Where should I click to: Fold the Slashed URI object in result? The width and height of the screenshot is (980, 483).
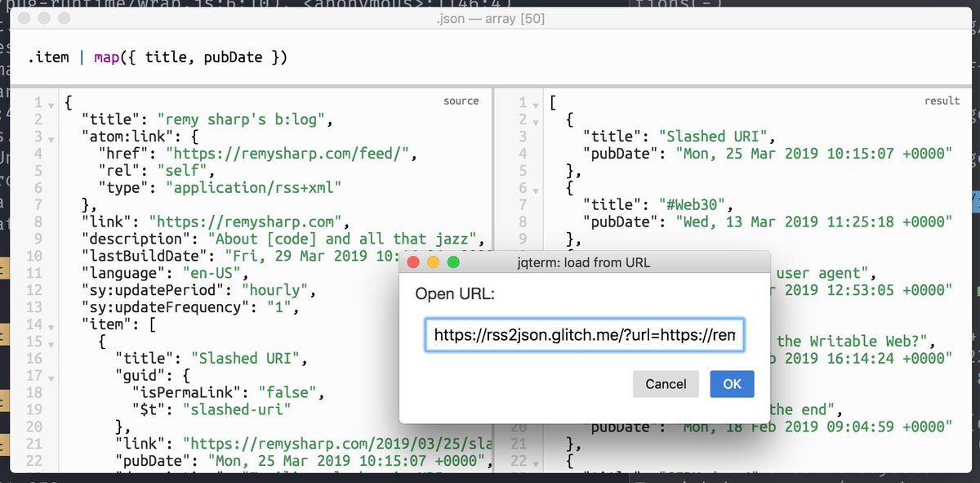[x=537, y=122]
